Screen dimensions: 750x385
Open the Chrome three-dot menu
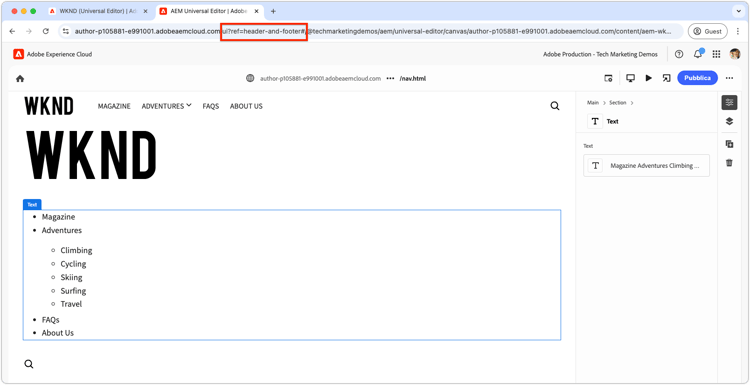coord(738,31)
